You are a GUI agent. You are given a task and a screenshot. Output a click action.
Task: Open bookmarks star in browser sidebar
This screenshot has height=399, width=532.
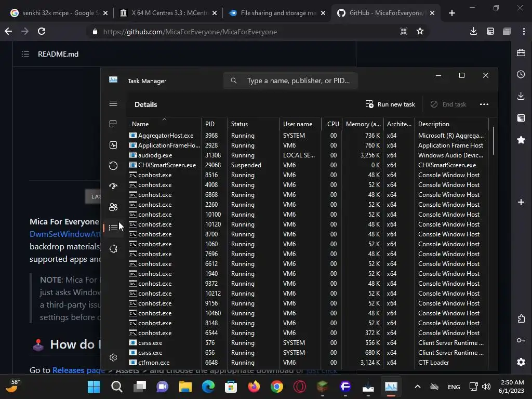pos(521,140)
